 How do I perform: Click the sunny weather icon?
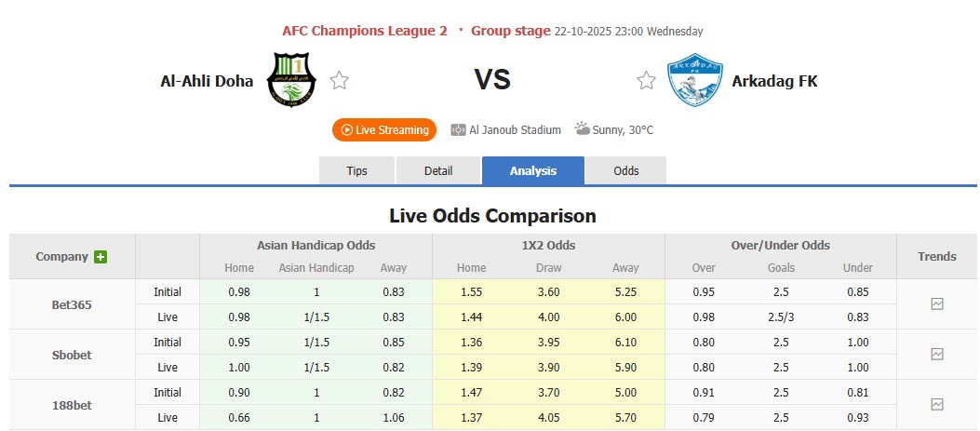click(582, 129)
